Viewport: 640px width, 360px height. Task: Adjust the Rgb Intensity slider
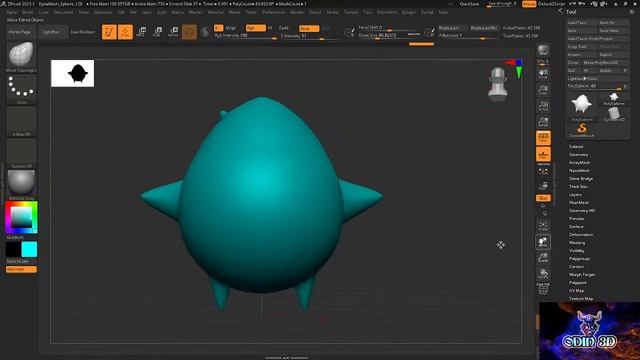click(x=245, y=36)
